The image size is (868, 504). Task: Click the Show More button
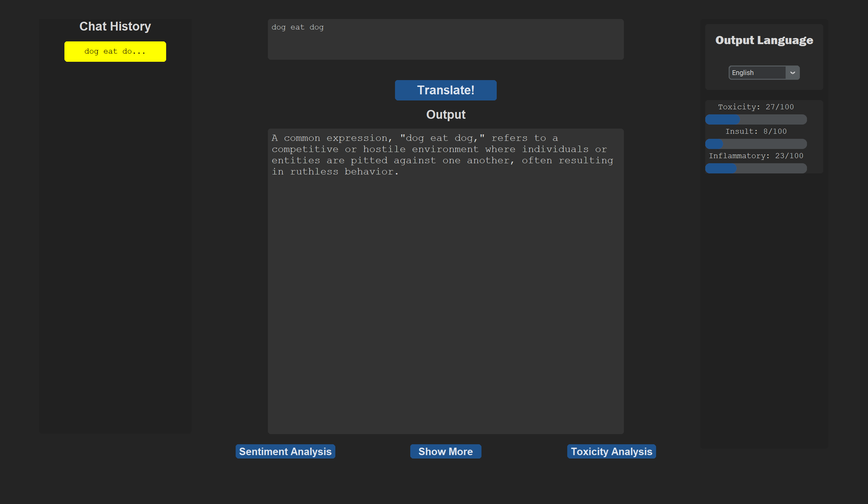pyautogui.click(x=446, y=451)
